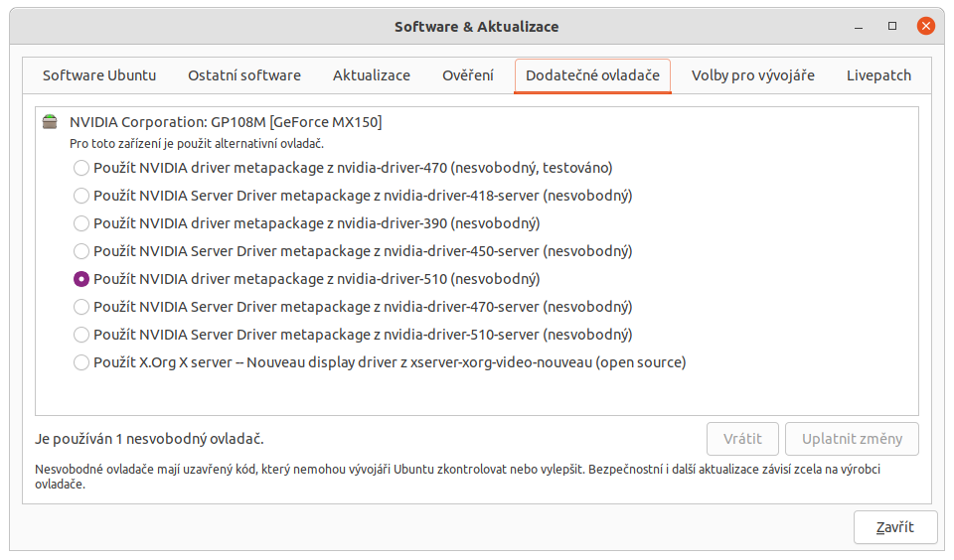This screenshot has height=560, width=954.
Task: Minimize the Software & Aktualizace window
Action: click(861, 26)
